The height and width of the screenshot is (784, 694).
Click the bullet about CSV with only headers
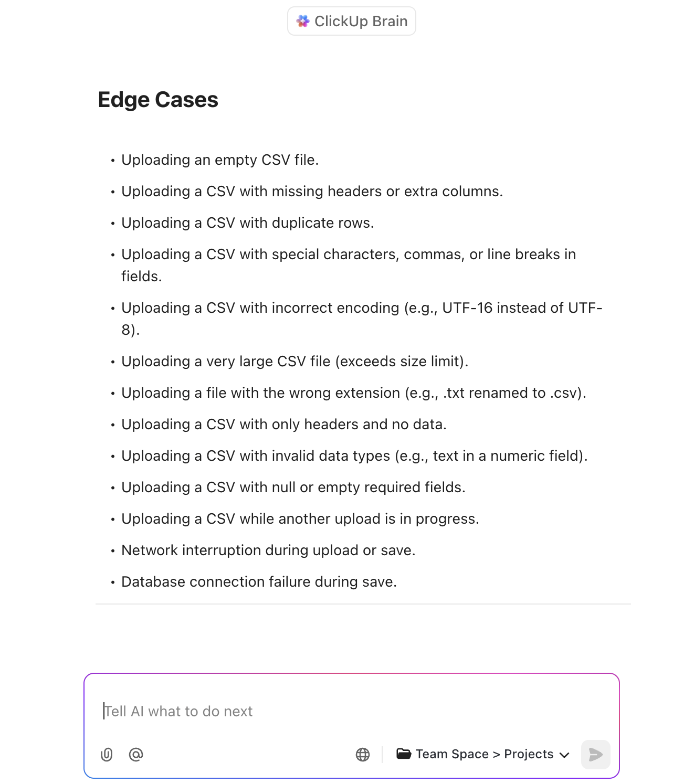pyautogui.click(x=284, y=424)
